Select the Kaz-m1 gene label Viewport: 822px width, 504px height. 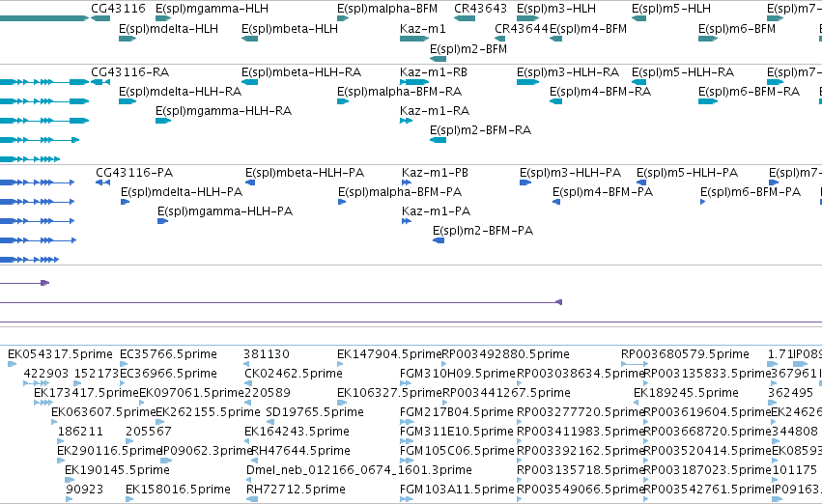[x=422, y=29]
